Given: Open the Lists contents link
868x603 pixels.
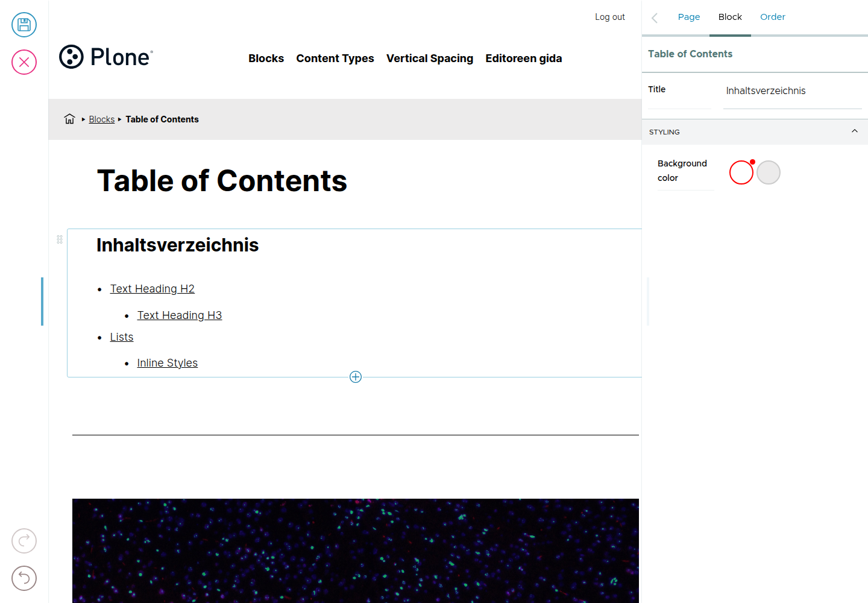Looking at the screenshot, I should [122, 337].
